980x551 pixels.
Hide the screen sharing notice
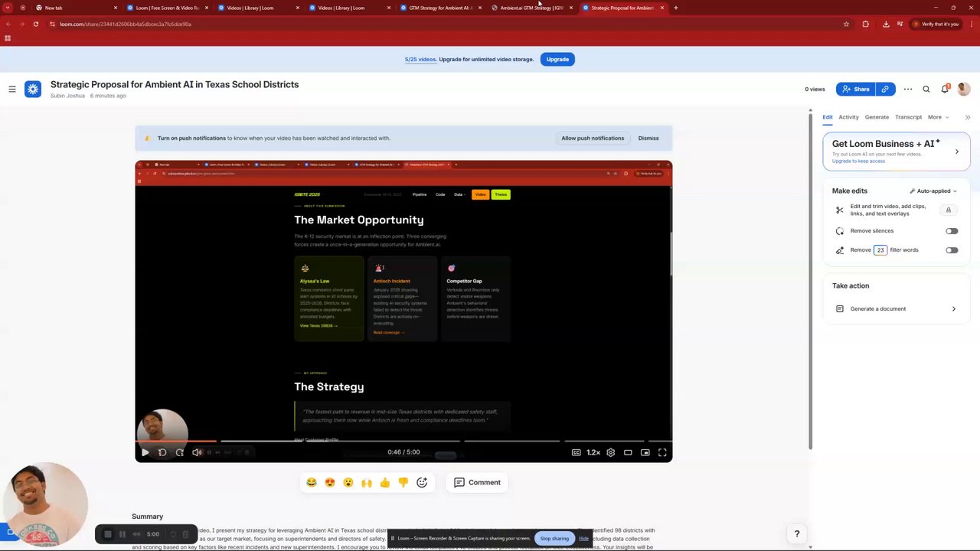(x=584, y=538)
